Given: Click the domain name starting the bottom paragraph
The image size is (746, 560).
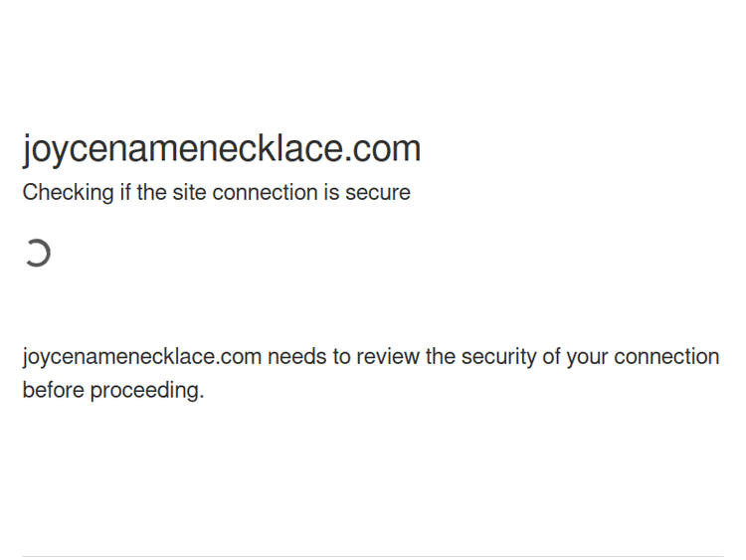Looking at the screenshot, I should point(141,357).
